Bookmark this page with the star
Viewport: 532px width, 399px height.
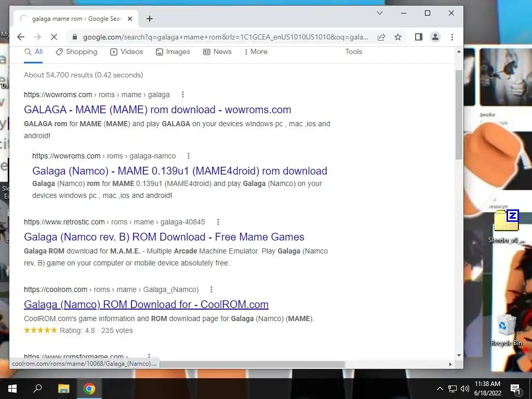[398, 37]
